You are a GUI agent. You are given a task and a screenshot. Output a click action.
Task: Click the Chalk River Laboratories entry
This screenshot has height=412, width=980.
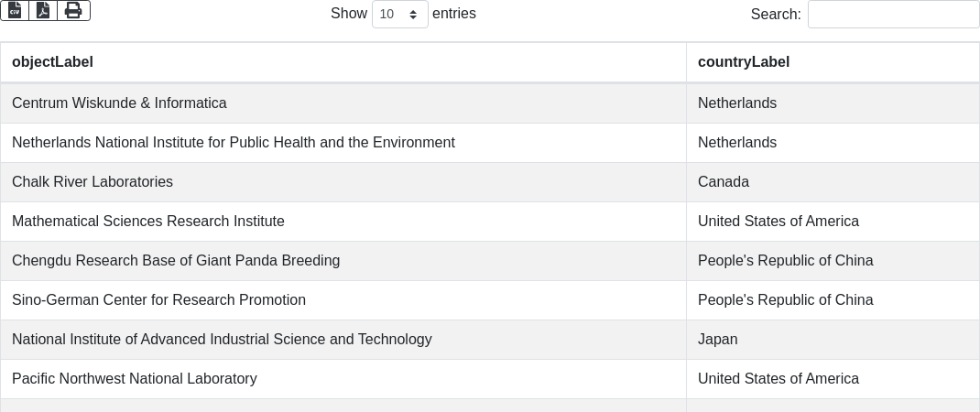click(93, 182)
